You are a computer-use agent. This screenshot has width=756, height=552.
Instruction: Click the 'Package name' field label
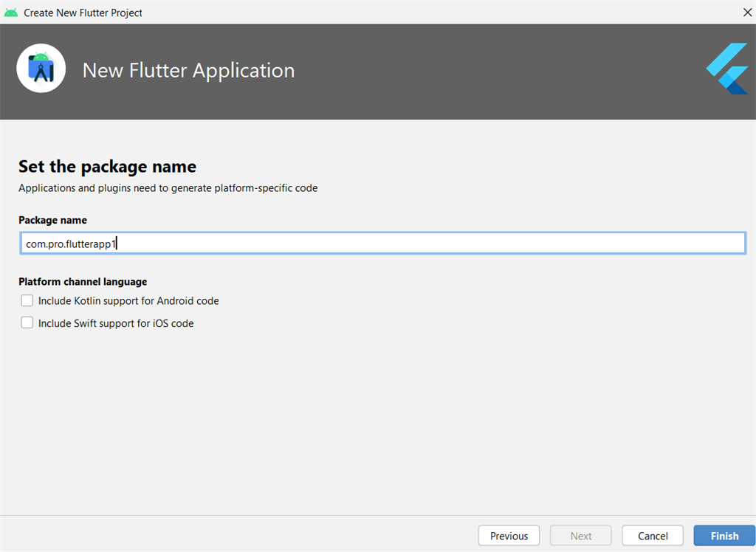(x=52, y=220)
